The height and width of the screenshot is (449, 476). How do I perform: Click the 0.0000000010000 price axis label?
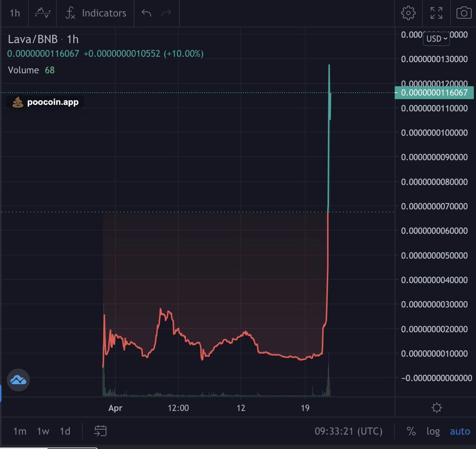[x=434, y=353]
